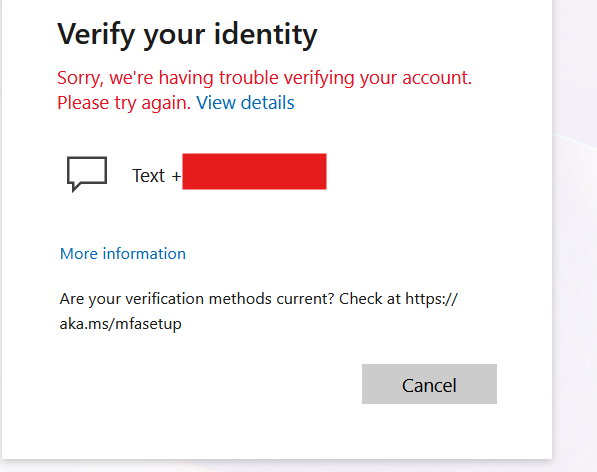Click the 'Sorry, we're having trouble' error text
The height and width of the screenshot is (472, 597).
168,78
